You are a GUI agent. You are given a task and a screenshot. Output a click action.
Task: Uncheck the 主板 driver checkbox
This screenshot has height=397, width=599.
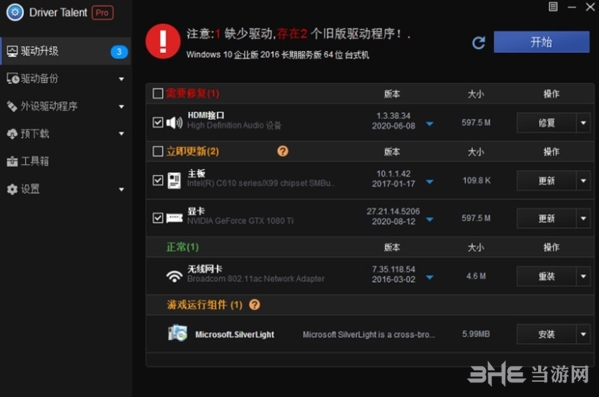[x=158, y=180]
